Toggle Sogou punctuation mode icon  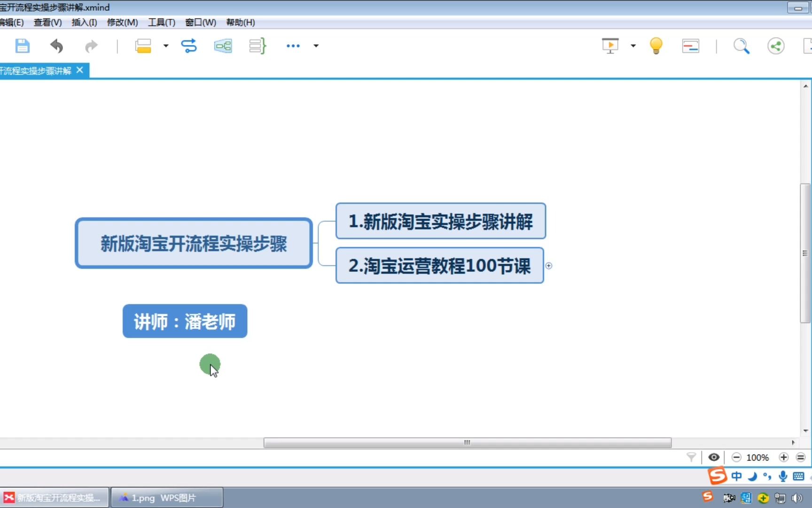tap(767, 476)
